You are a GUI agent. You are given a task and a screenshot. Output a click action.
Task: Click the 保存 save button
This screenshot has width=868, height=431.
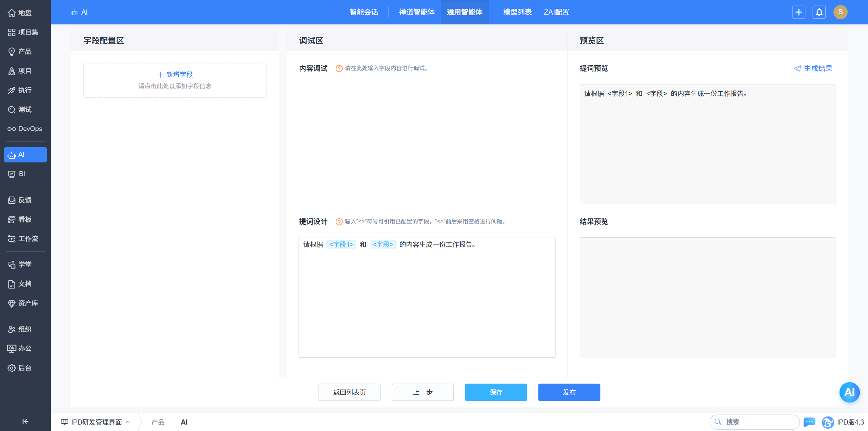tap(496, 392)
